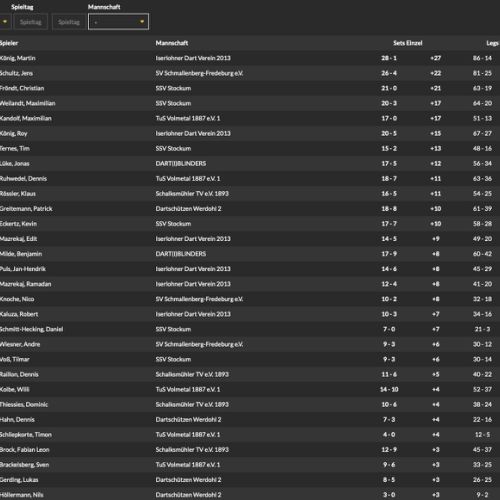The image size is (500, 500).
Task: Open team DART(I)BLINDERS in Lüke row
Action: pyautogui.click(x=181, y=164)
